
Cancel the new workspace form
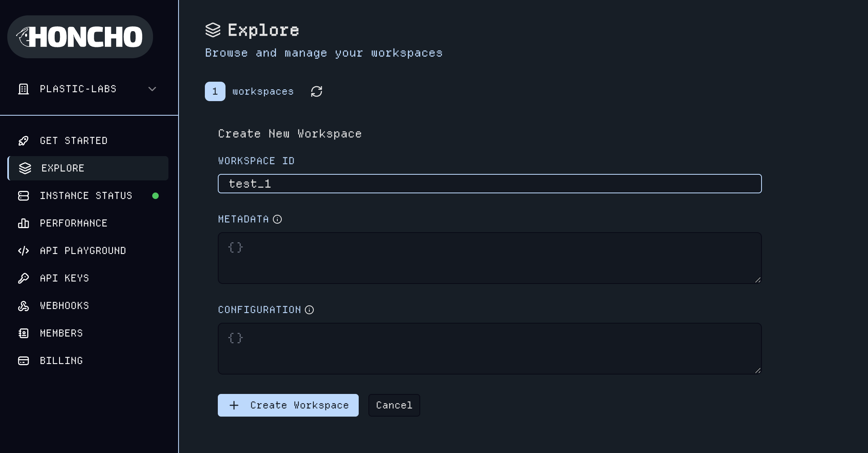coord(394,405)
